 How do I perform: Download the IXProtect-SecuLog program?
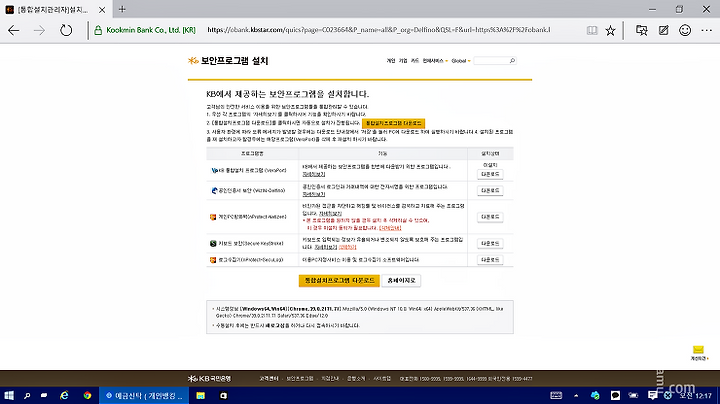click(490, 260)
